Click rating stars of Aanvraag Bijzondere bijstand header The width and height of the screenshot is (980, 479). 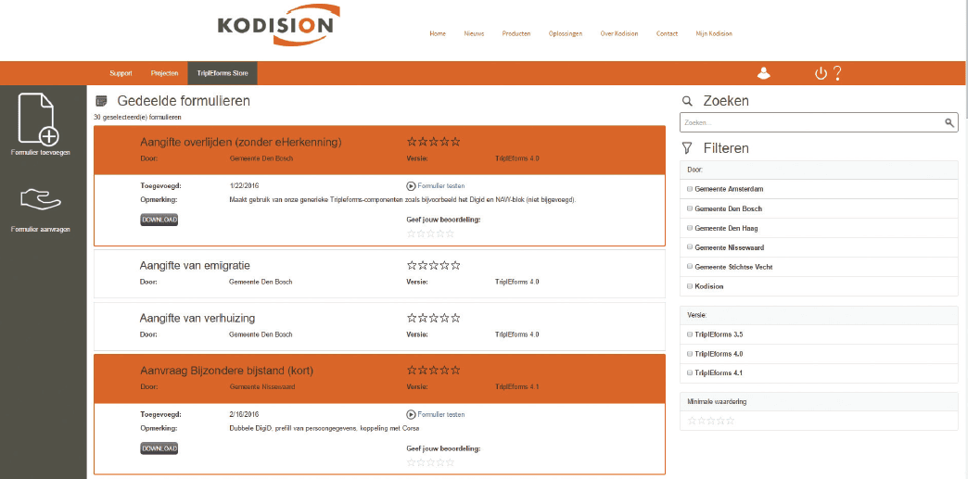pyautogui.click(x=434, y=371)
